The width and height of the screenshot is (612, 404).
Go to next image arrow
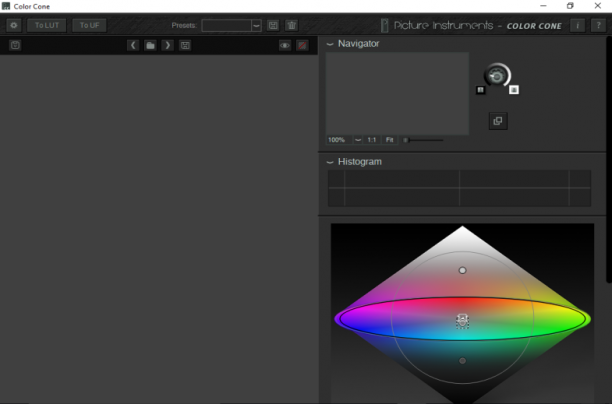click(x=167, y=45)
